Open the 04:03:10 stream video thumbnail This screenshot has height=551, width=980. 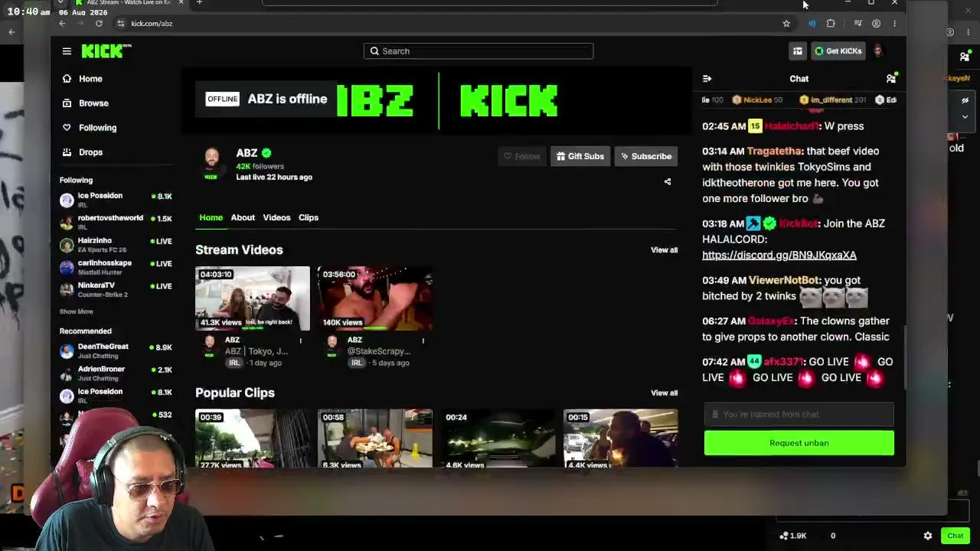click(x=253, y=298)
